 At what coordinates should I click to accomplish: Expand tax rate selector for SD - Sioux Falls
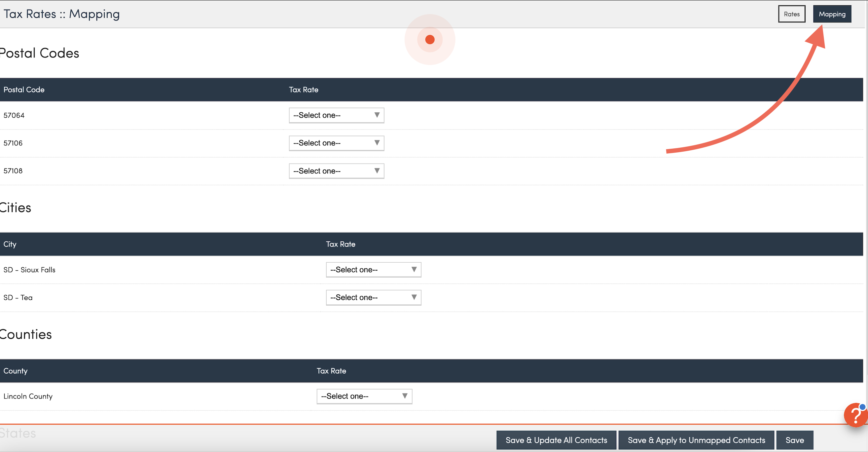click(x=373, y=270)
